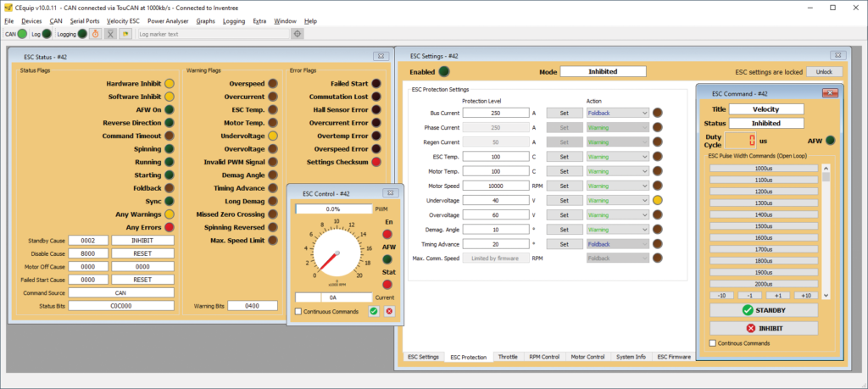Click Set button for Motor Speed
Screen dimensions: 868x389
pyautogui.click(x=564, y=186)
